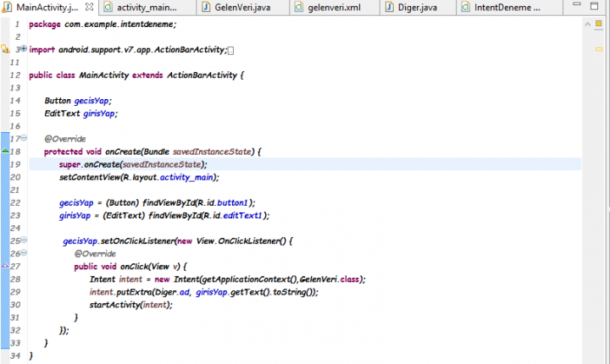Collapse the onCreate method fold at line 17

tap(24, 138)
